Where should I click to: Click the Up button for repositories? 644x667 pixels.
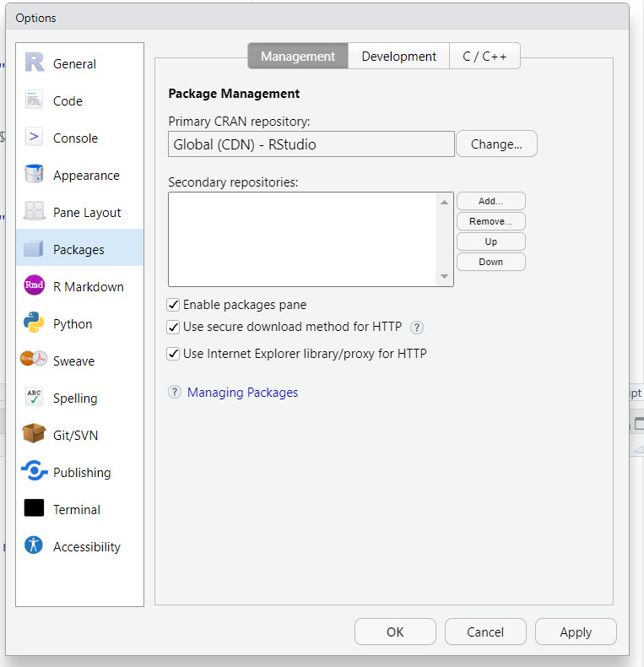[491, 241]
